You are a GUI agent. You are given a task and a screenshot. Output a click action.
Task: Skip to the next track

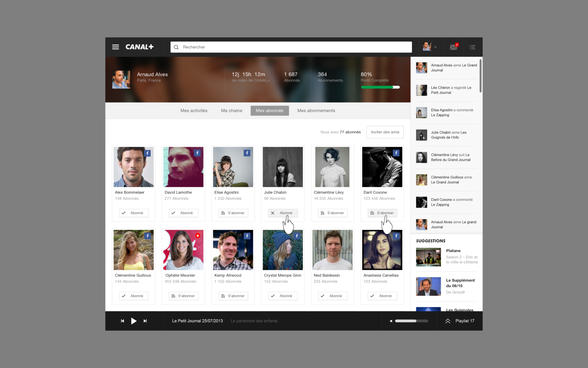tap(145, 321)
